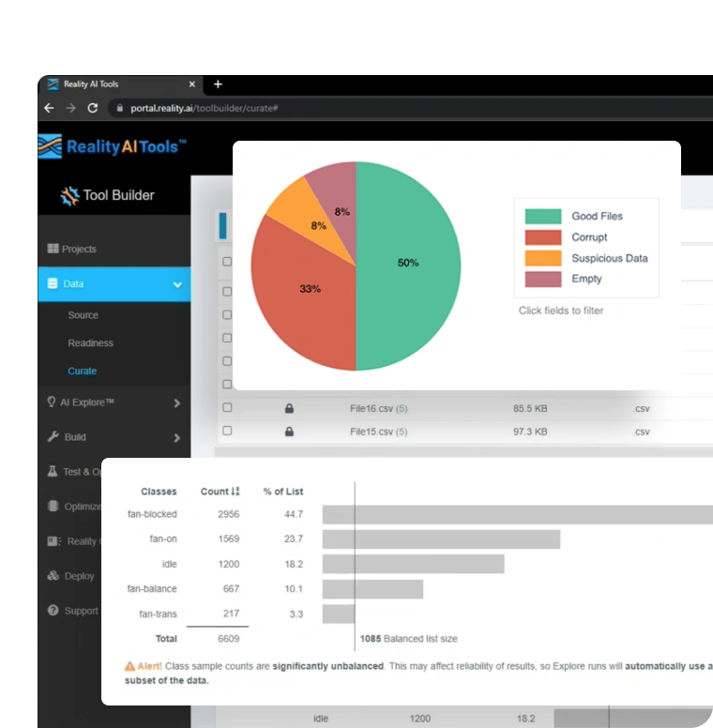Image resolution: width=713 pixels, height=728 pixels.
Task: Open the Readiness menu item
Action: coord(90,343)
